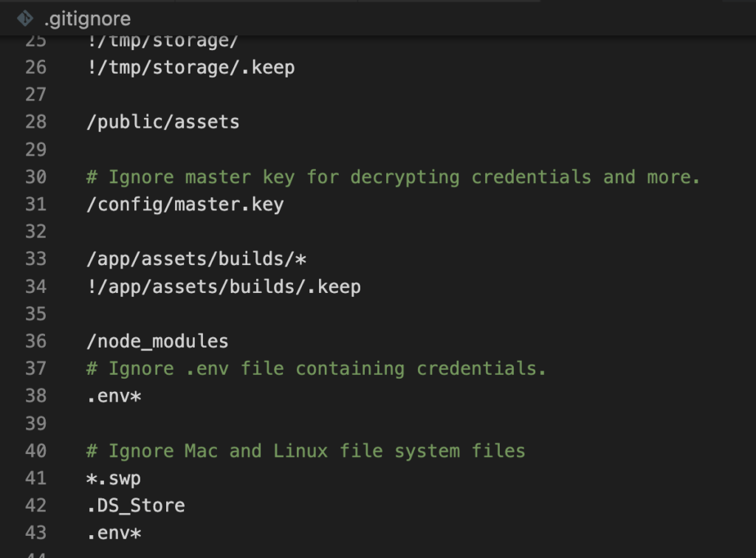
Task: Click the '*.swp' line
Action: coord(114,478)
